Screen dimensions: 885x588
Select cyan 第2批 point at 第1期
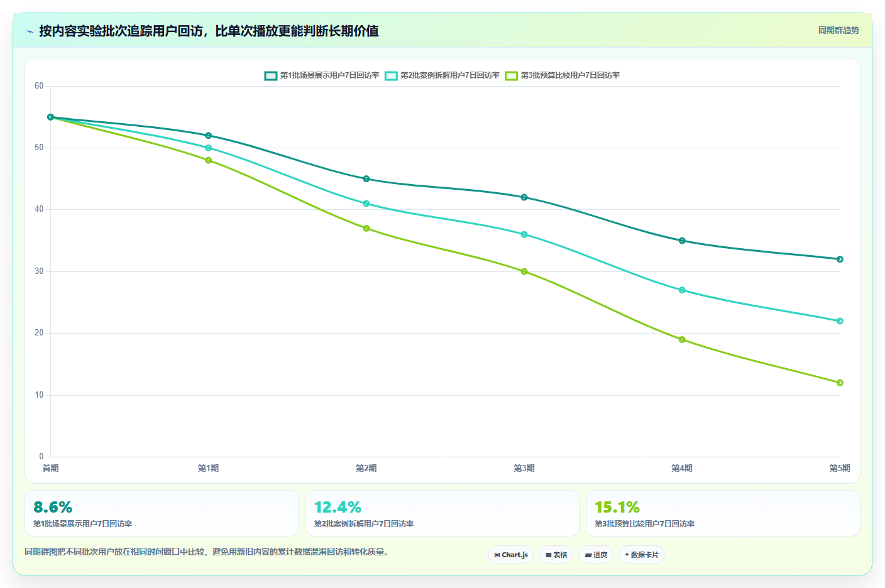[x=209, y=148]
